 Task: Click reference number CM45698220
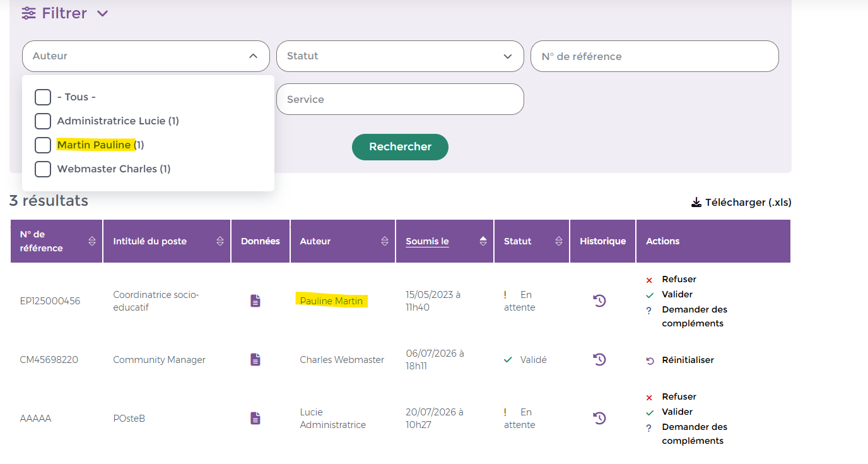click(x=50, y=360)
